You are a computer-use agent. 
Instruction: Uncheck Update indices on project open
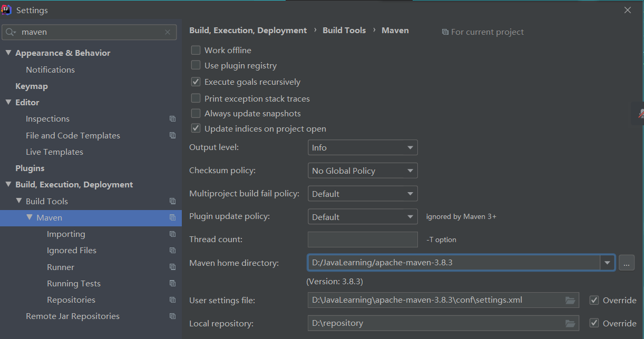[x=196, y=128]
